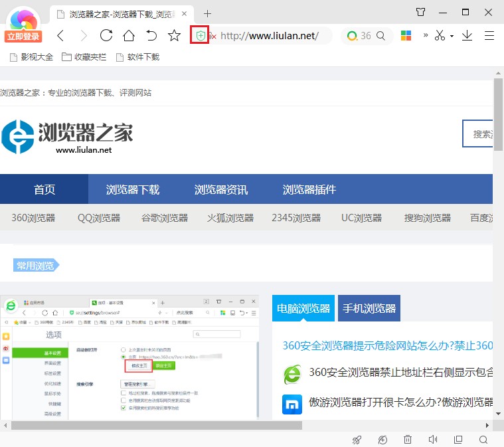Viewport: 504px width, 447px height.
Task: Click the site 搜索 input box
Action: [x=477, y=134]
